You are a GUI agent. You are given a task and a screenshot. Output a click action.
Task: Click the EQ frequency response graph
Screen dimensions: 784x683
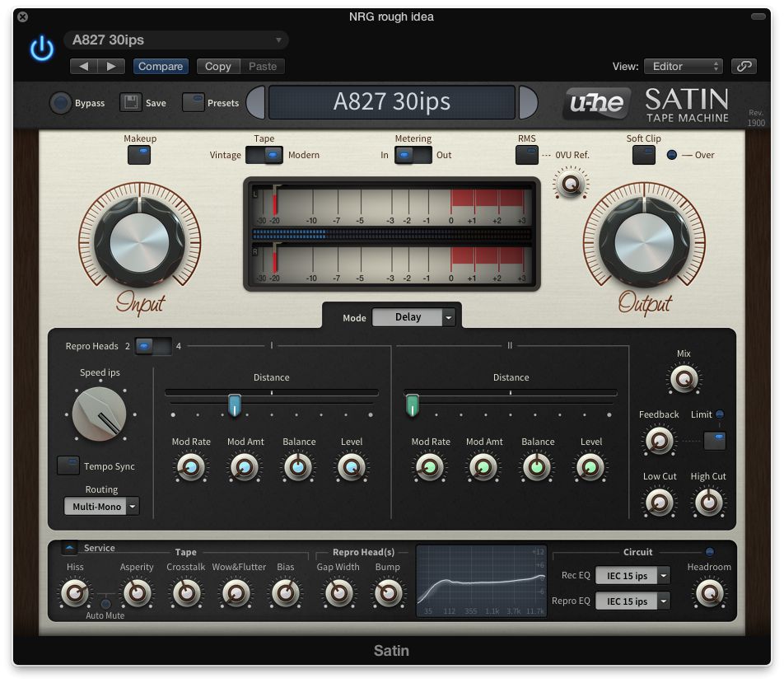point(481,581)
